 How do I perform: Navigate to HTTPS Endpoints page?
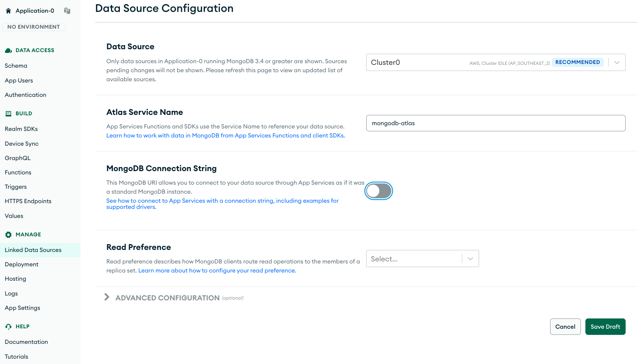[x=28, y=201]
